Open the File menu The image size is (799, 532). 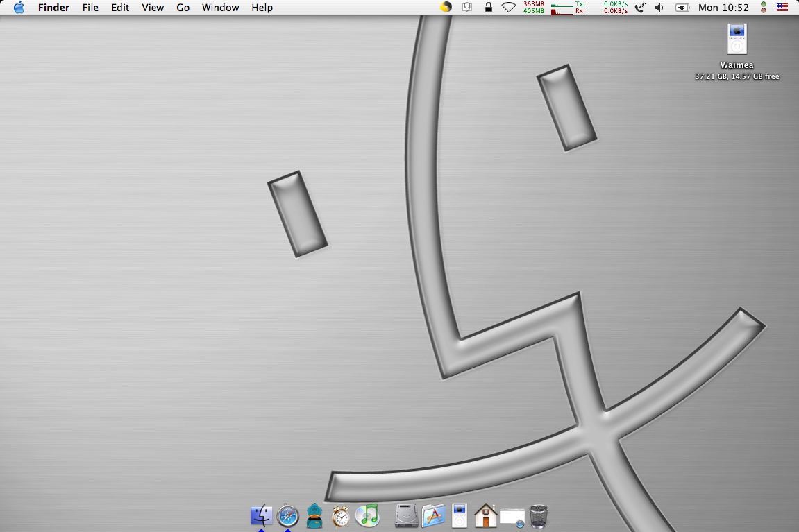(x=90, y=8)
